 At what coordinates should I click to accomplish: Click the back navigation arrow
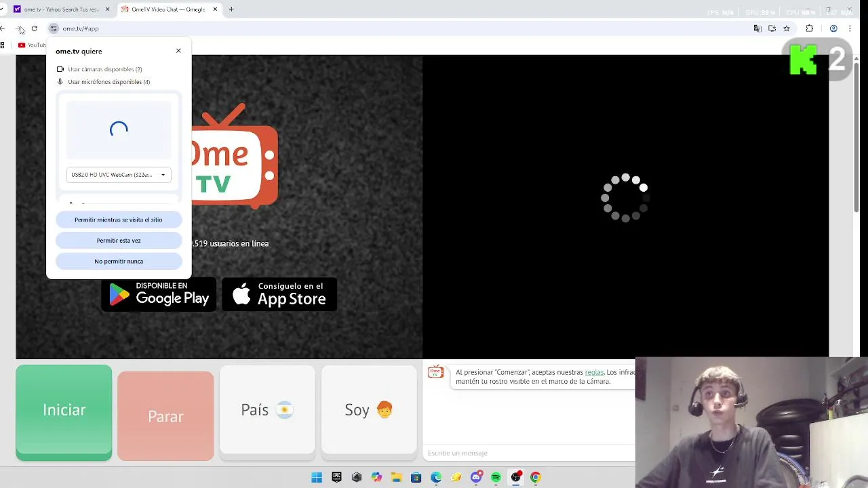(3, 28)
